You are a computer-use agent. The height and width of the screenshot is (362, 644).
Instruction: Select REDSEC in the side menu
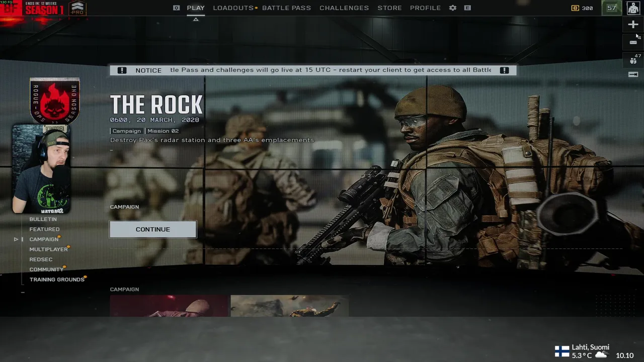(41, 259)
